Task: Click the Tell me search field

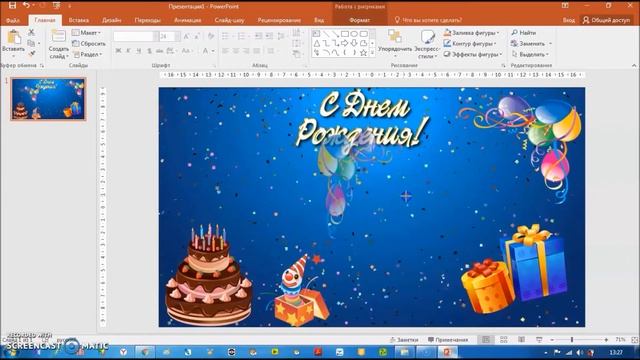Action: [x=428, y=20]
